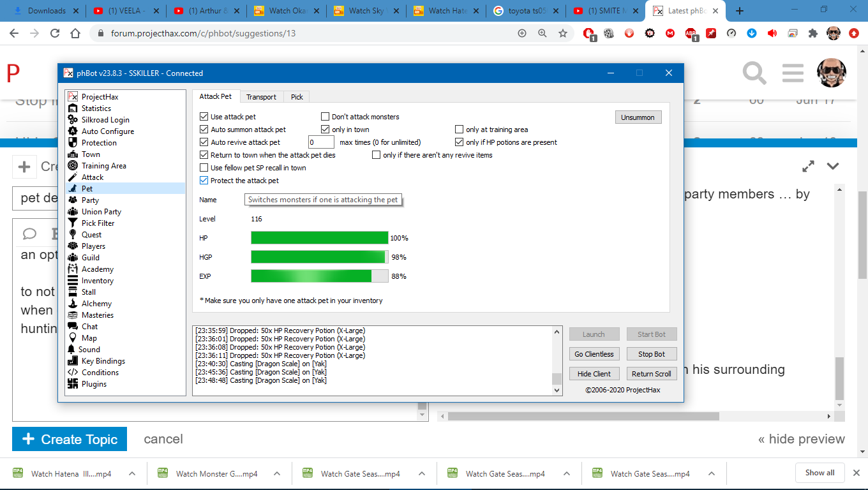
Task: Disable the Use attack pet checkbox
Action: 204,117
